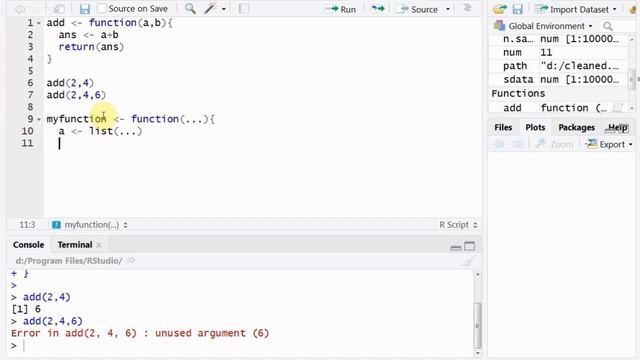Switch to the Terminal tab
This screenshot has height=360, width=640.
pyautogui.click(x=75, y=245)
